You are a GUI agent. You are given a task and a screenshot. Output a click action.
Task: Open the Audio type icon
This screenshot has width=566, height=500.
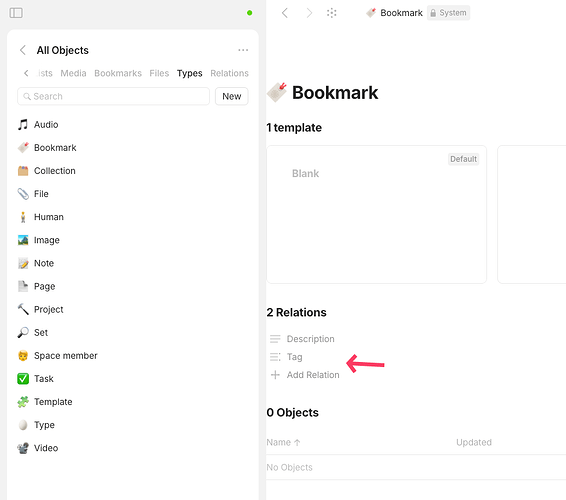tap(23, 125)
